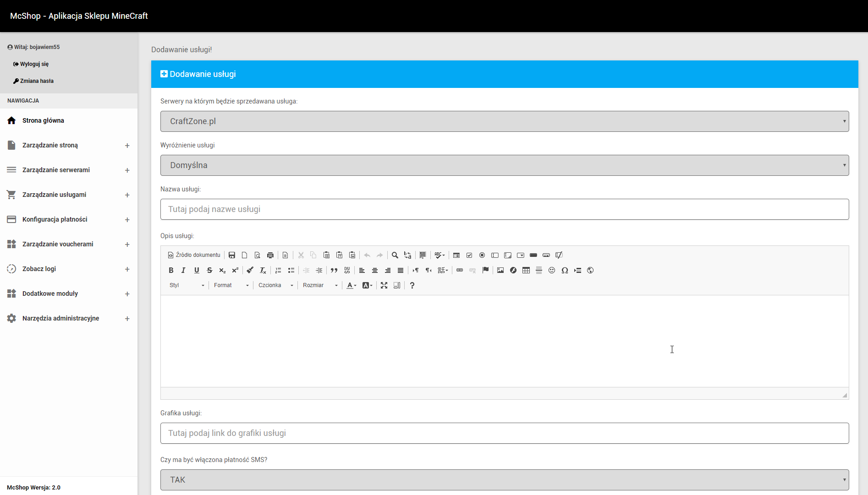Insert a radio button form element

pos(482,255)
